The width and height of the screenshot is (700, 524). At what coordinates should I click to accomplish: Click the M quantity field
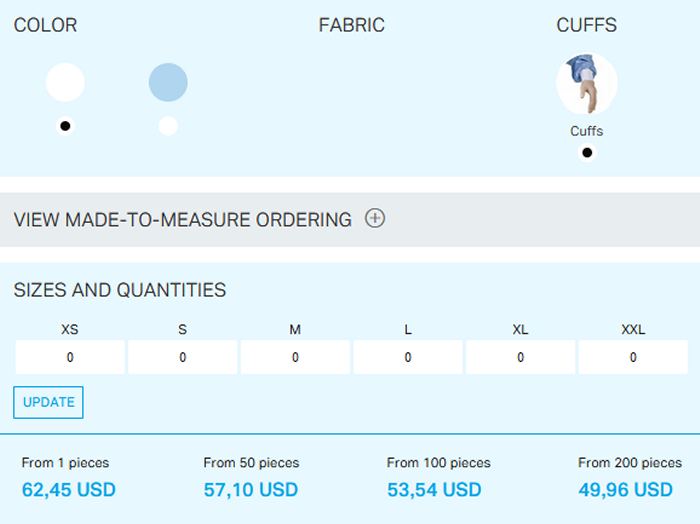point(295,357)
